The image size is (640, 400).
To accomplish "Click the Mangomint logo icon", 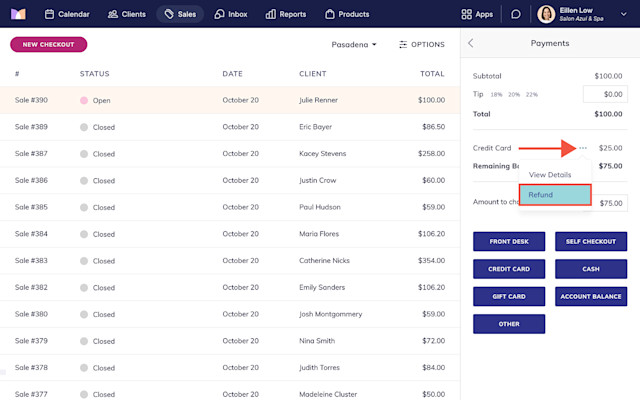I will click(18, 14).
